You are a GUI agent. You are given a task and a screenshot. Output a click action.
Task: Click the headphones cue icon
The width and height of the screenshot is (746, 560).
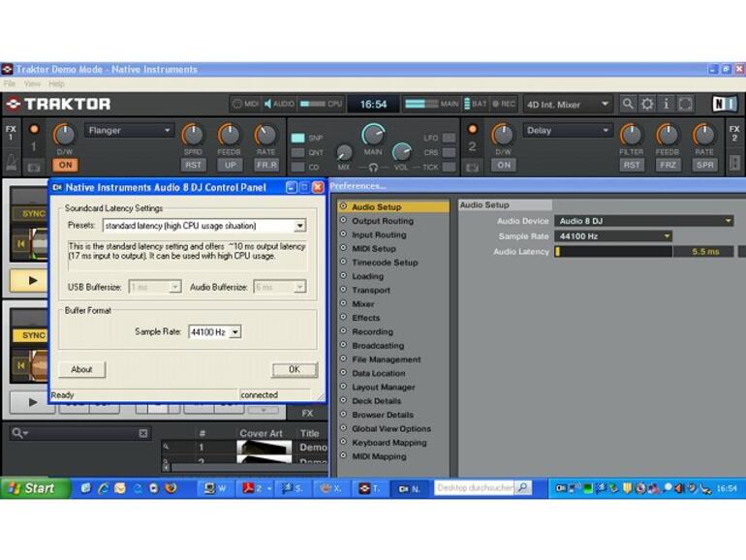[372, 167]
